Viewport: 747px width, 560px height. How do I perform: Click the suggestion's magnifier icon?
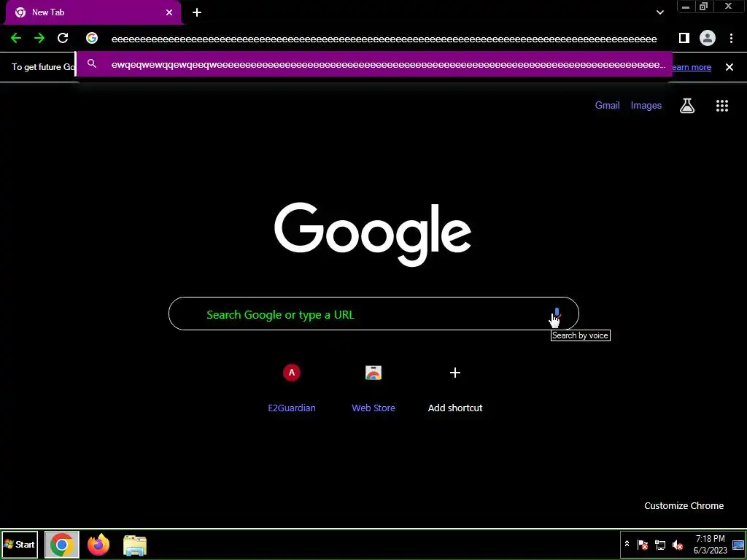(92, 64)
